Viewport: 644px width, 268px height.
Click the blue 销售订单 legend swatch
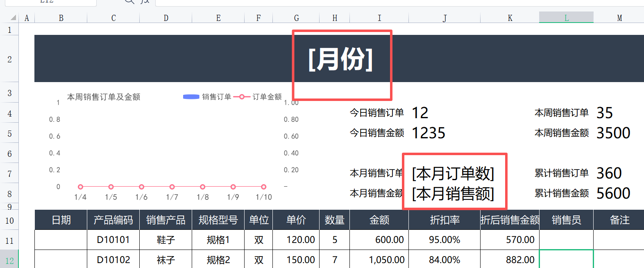[191, 97]
